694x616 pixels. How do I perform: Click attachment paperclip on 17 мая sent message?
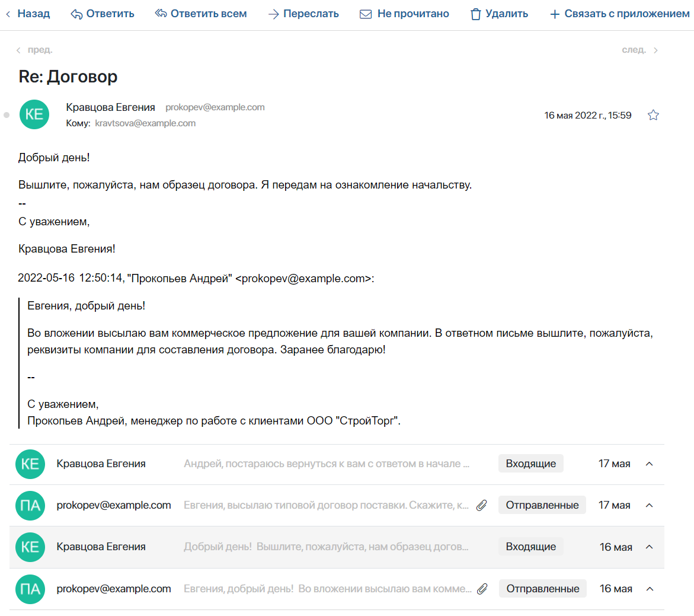point(482,505)
